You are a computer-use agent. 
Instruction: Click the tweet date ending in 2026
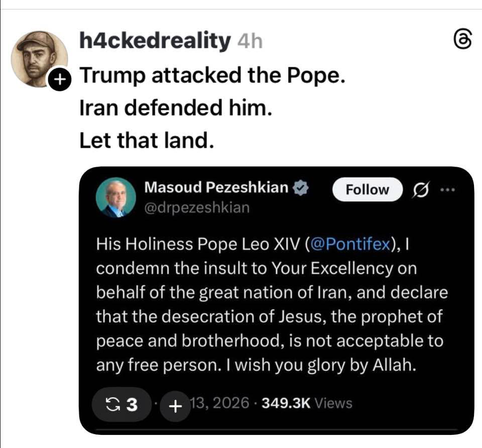tap(220, 403)
